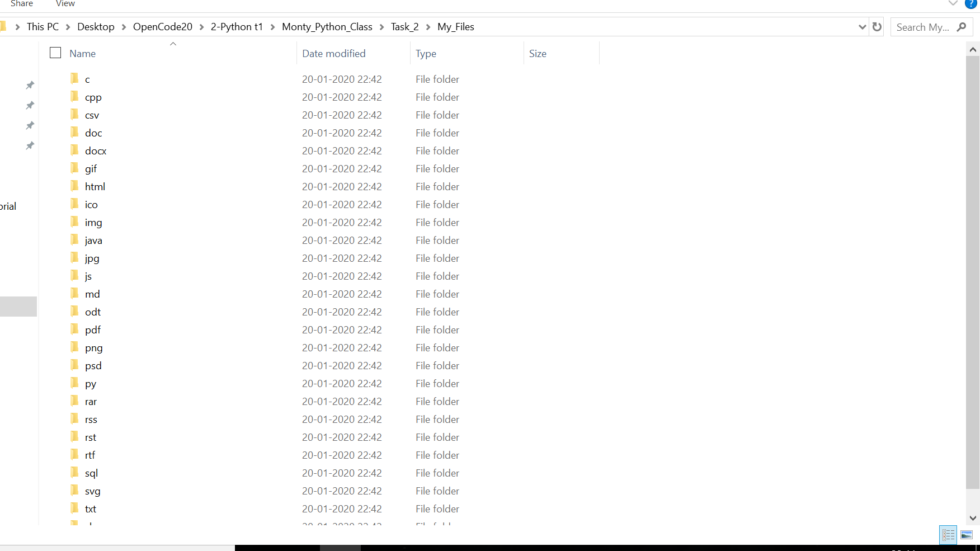Go to Monty_Python_Class in the breadcrumb path

point(327,26)
